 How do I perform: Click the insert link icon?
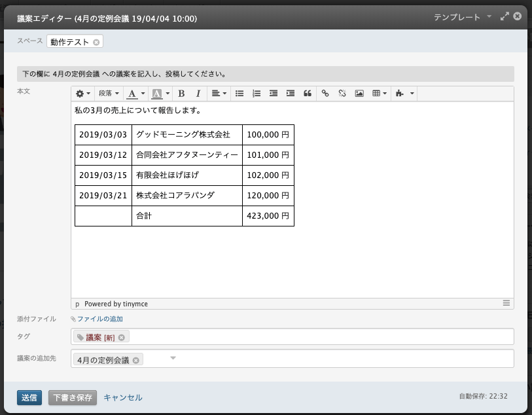tap(325, 94)
